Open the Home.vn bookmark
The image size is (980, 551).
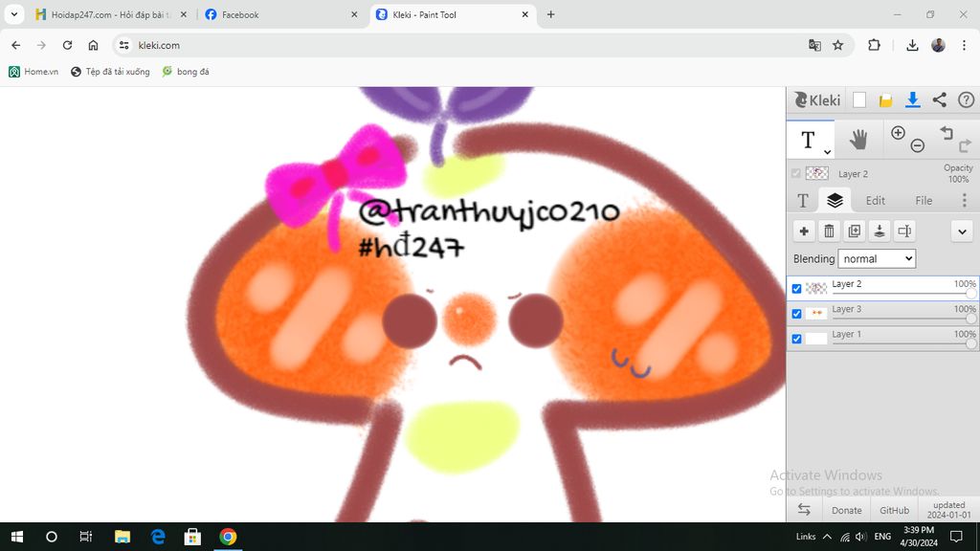click(33, 72)
